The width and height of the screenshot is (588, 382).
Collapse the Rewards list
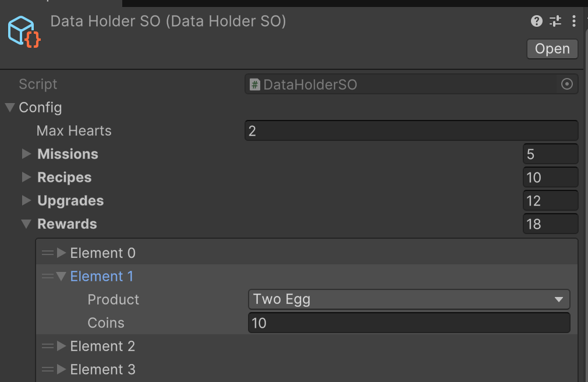26,224
